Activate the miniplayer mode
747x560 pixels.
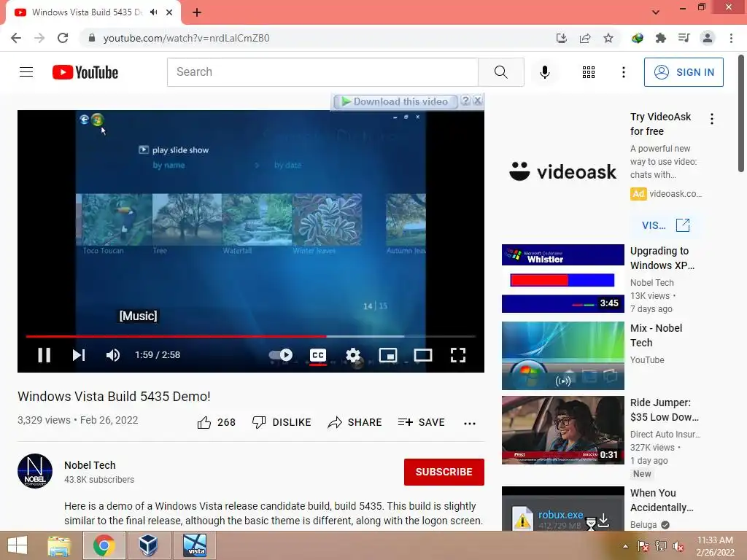388,355
